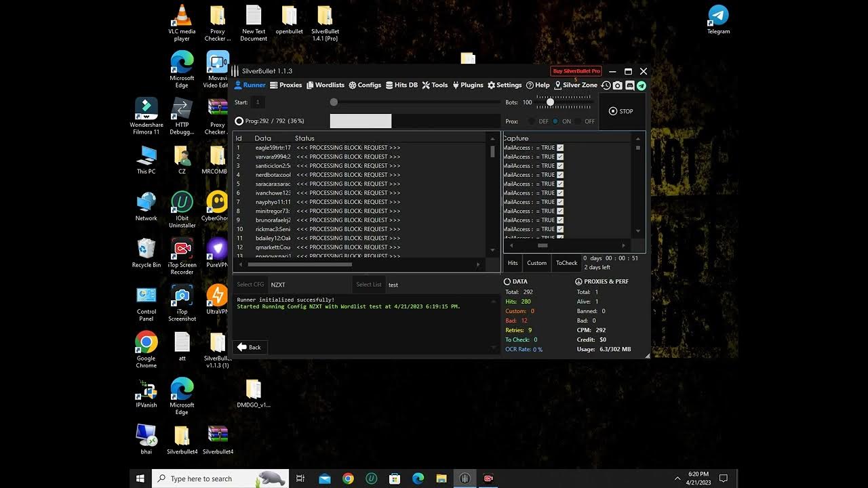Image resolution: width=868 pixels, height=488 pixels.
Task: Click the Select List button
Action: tap(369, 285)
